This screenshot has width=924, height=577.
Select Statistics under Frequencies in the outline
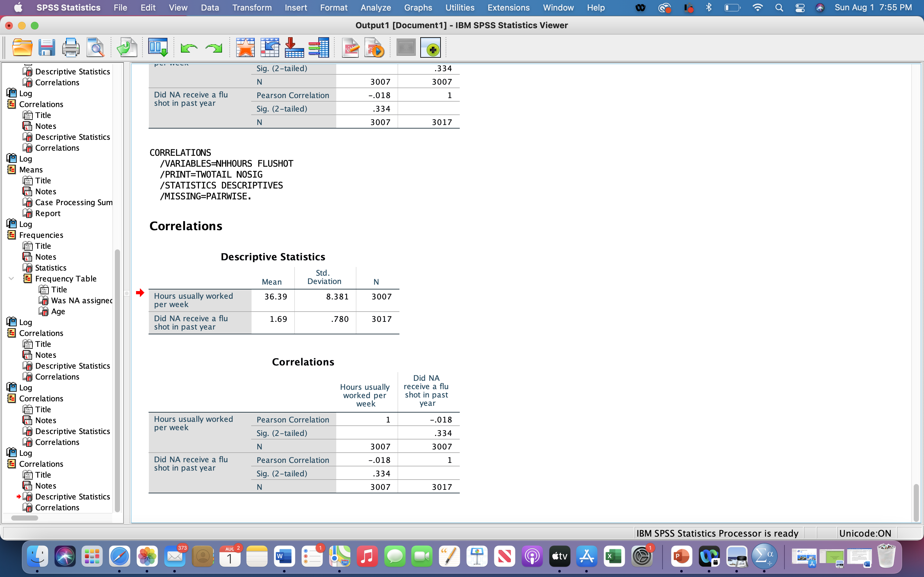(x=50, y=268)
